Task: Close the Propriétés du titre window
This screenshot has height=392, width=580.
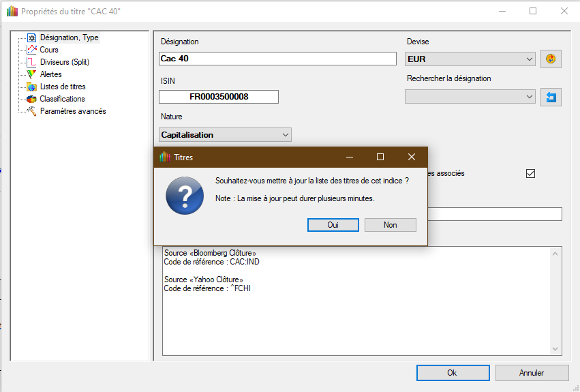Action: 564,11
